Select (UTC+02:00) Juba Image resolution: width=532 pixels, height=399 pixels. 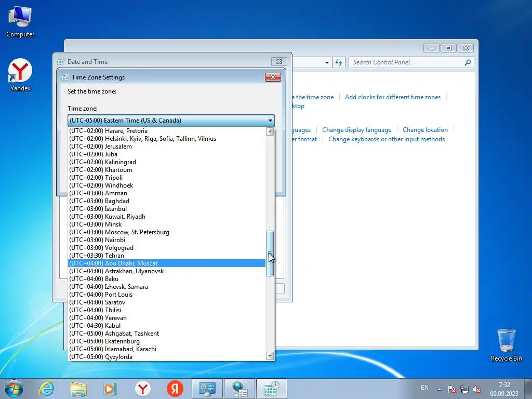(x=167, y=154)
